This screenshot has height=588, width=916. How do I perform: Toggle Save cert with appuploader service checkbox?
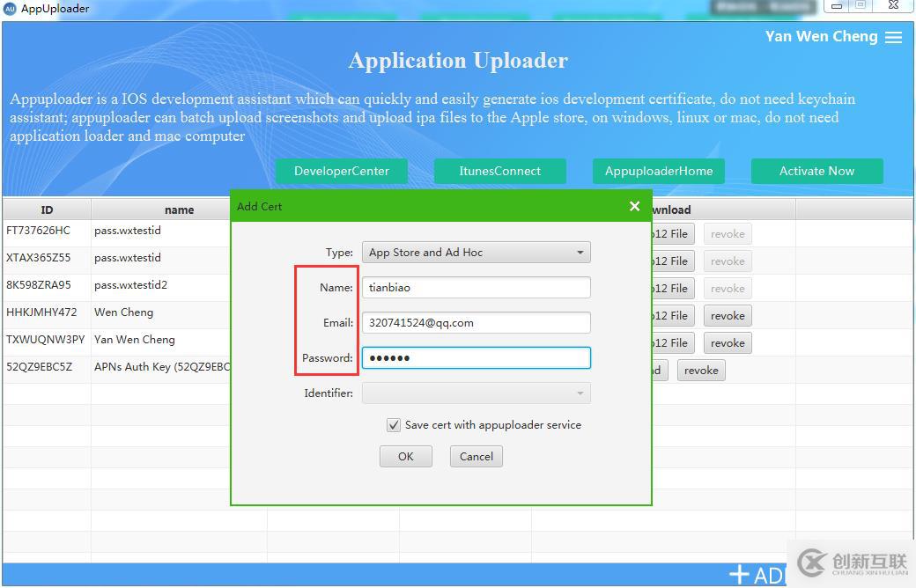[393, 425]
